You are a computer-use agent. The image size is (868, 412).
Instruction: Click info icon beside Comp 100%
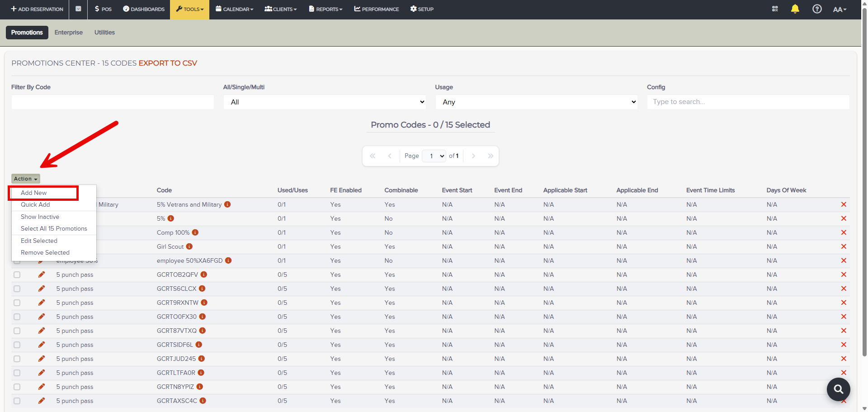coord(195,232)
